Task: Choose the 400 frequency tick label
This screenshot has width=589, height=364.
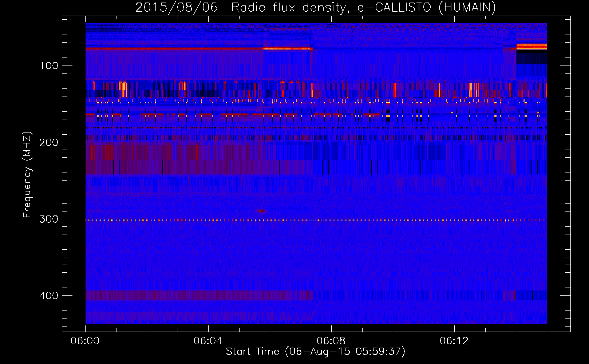Action: (x=49, y=295)
